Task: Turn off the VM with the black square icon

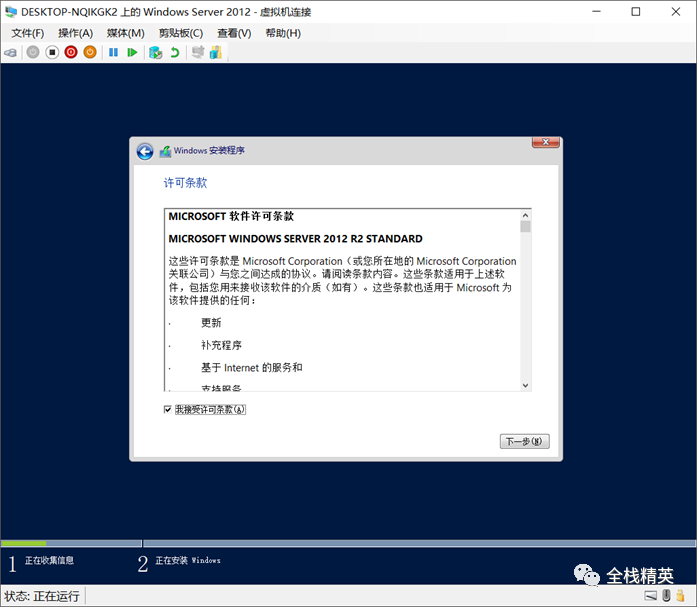Action: pos(52,52)
